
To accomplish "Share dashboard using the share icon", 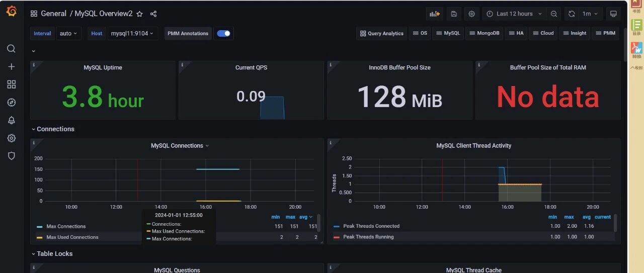I will point(153,14).
